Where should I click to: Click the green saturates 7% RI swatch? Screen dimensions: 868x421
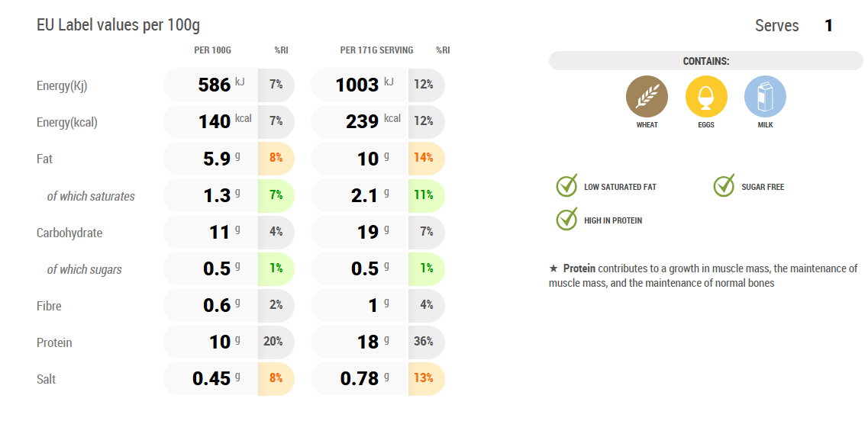click(x=276, y=195)
